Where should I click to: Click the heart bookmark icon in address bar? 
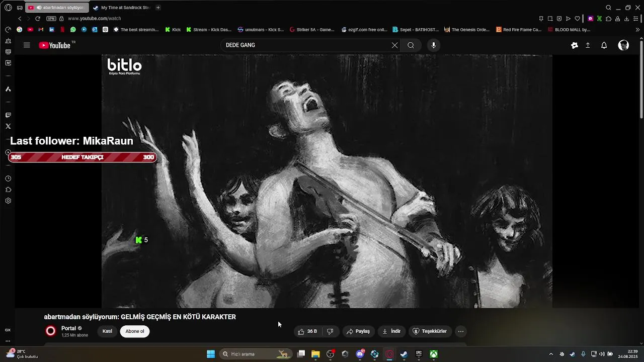578,19
